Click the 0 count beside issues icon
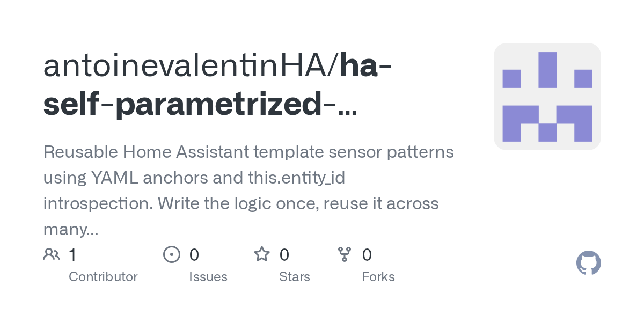Viewport: 644px width, 322px height. coord(194,255)
